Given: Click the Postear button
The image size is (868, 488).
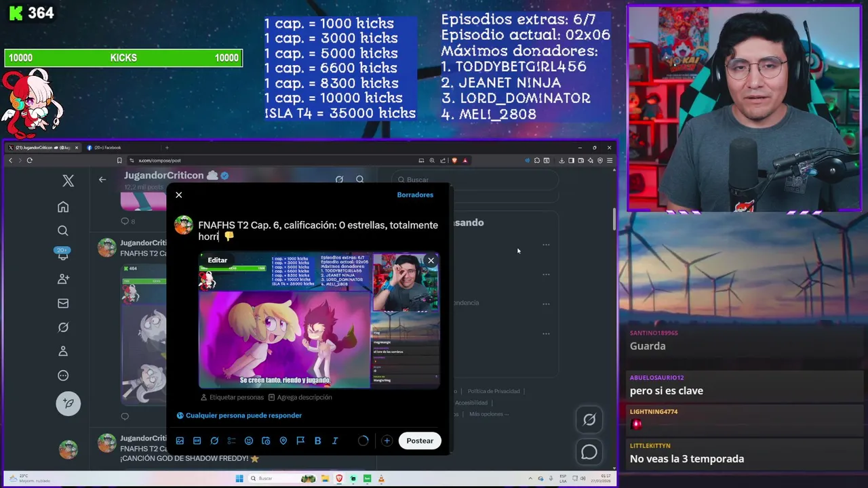Looking at the screenshot, I should pos(420,441).
